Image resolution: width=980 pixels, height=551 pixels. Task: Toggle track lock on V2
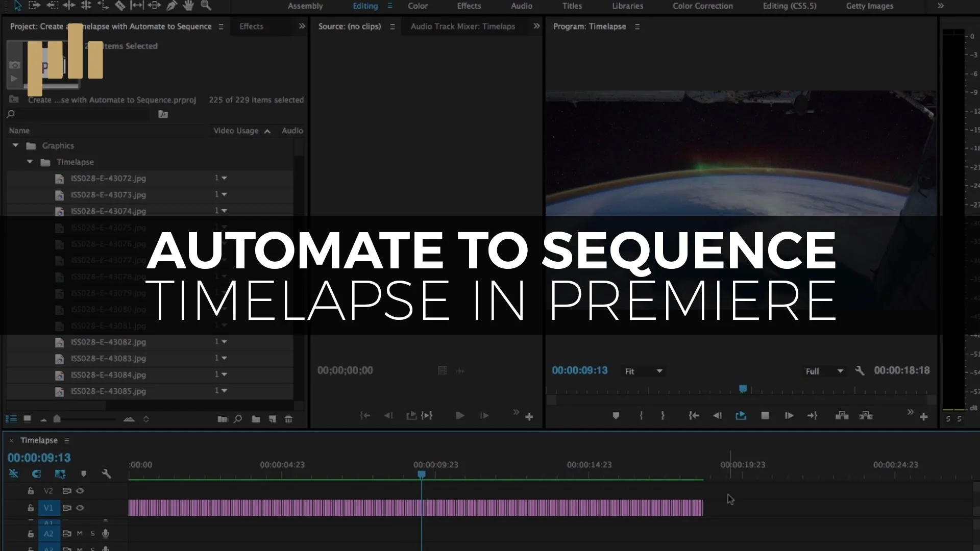[31, 491]
